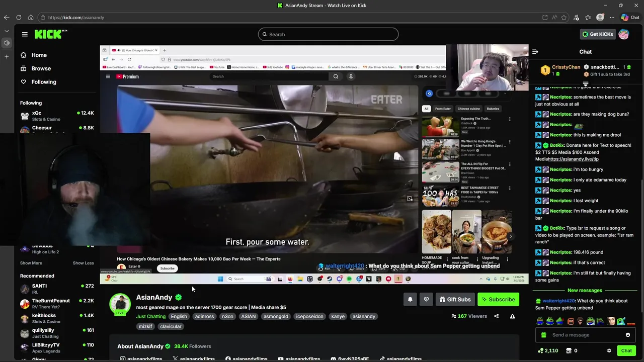Screen dimensions: 644x362
Task: Click the New messages divider in chat
Action: [x=585, y=291]
